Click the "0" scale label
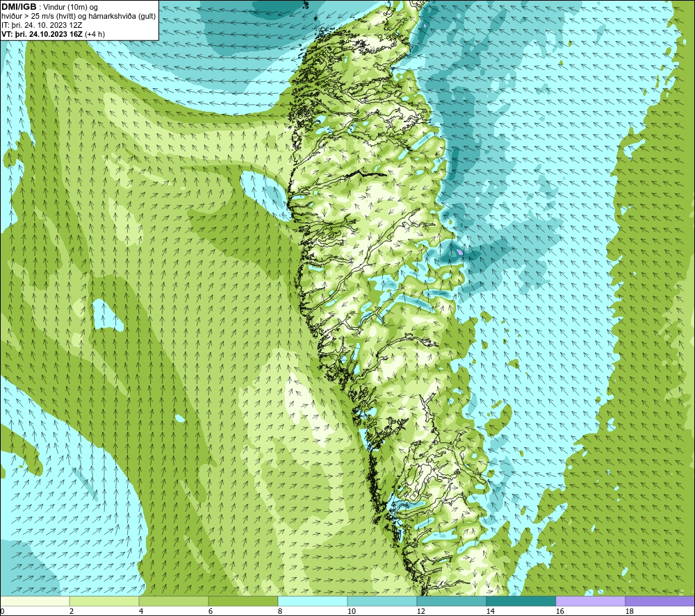 [2, 611]
